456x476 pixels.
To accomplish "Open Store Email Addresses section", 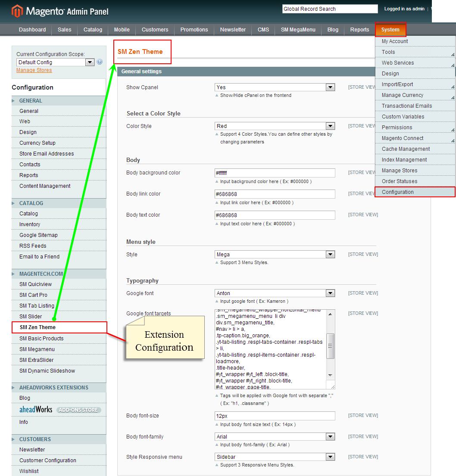I will pos(59,154).
